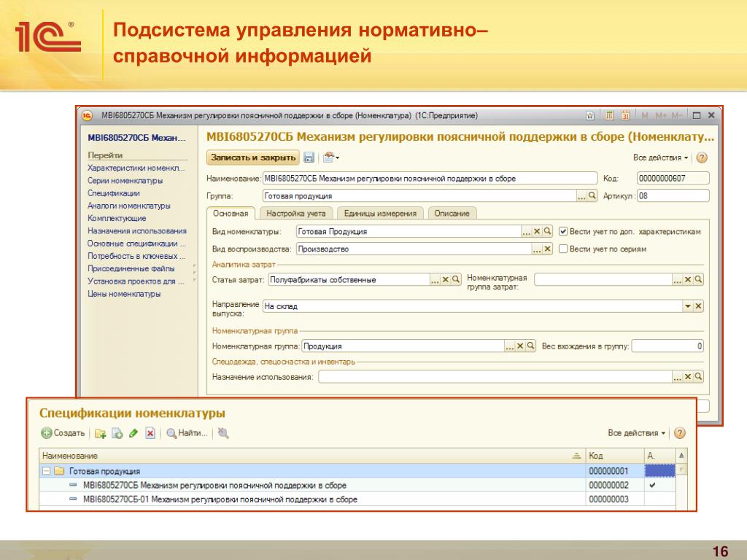This screenshot has width=747, height=560.
Task: Click the ellipsis select button in the Группа field
Action: point(581,195)
